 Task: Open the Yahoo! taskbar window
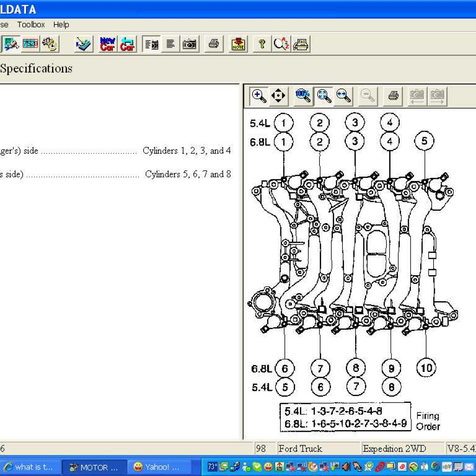pyautogui.click(x=159, y=467)
